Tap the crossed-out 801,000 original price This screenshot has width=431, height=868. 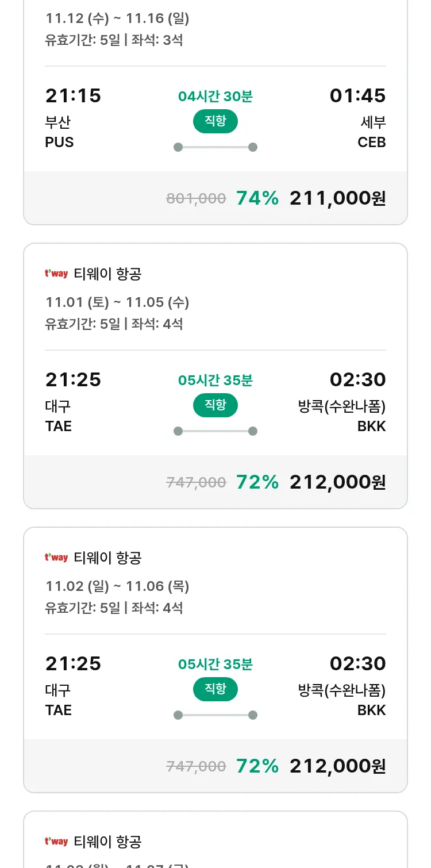click(196, 199)
